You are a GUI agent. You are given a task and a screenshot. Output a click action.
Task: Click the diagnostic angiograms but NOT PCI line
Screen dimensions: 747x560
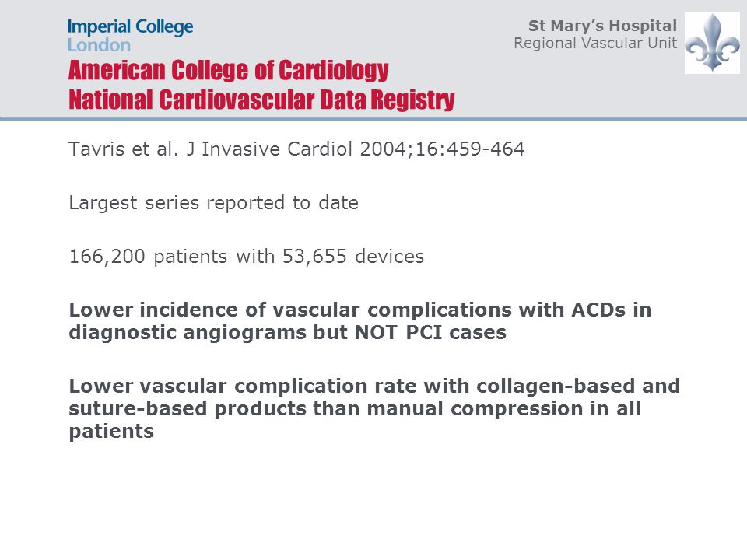tap(287, 333)
